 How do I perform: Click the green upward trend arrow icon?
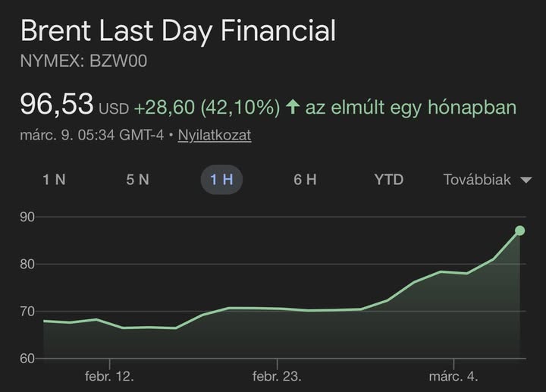(x=292, y=108)
